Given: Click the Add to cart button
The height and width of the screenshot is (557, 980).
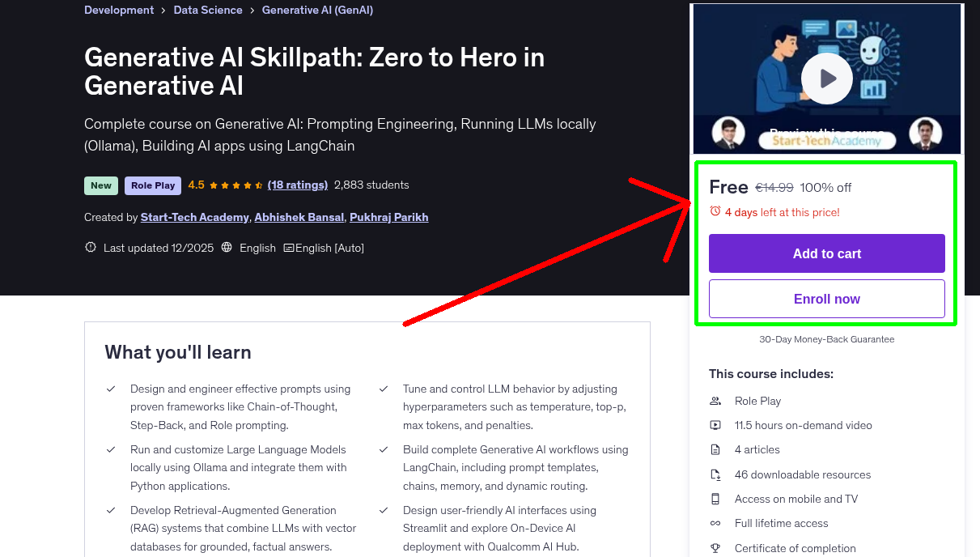Looking at the screenshot, I should coord(826,253).
